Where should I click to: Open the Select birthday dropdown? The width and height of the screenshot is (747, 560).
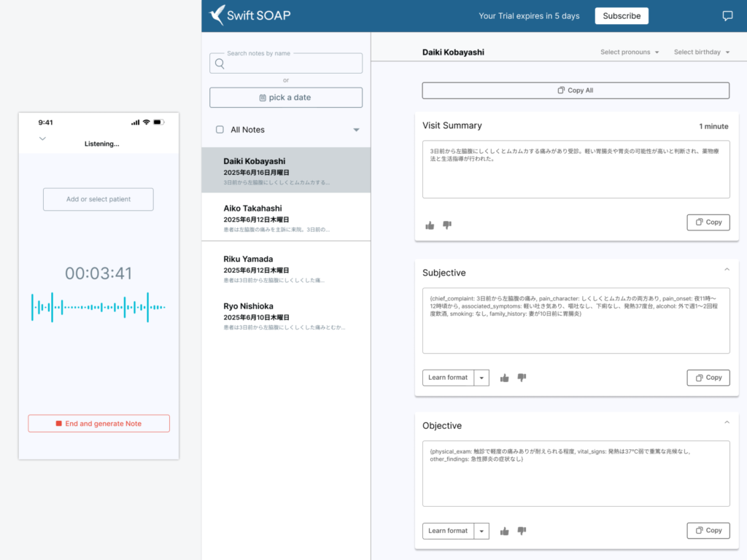pyautogui.click(x=701, y=52)
